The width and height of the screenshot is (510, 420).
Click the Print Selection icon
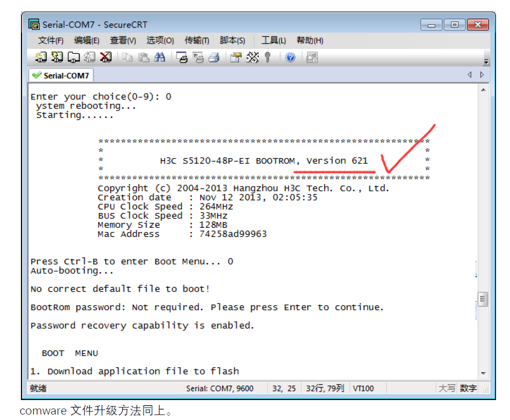click(198, 57)
